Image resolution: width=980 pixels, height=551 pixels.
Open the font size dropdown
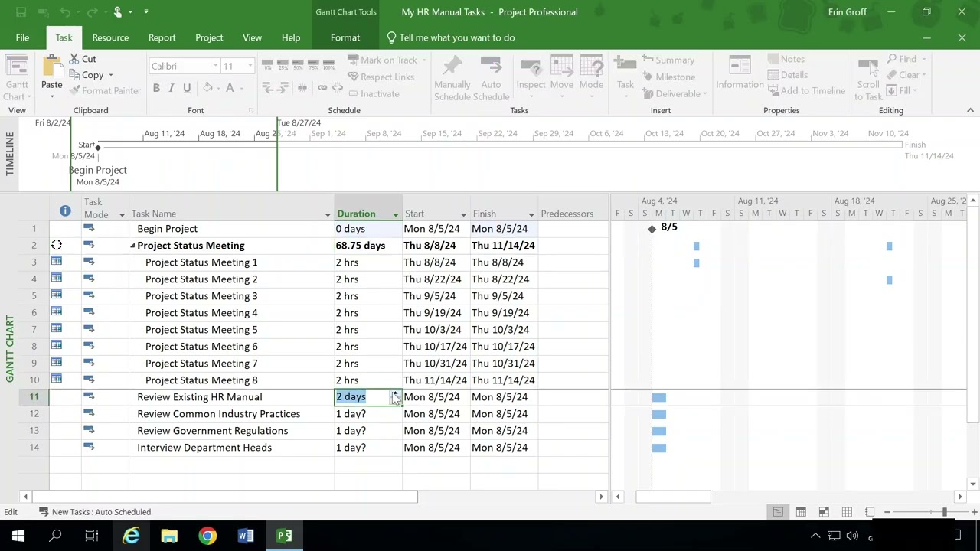[x=249, y=67]
